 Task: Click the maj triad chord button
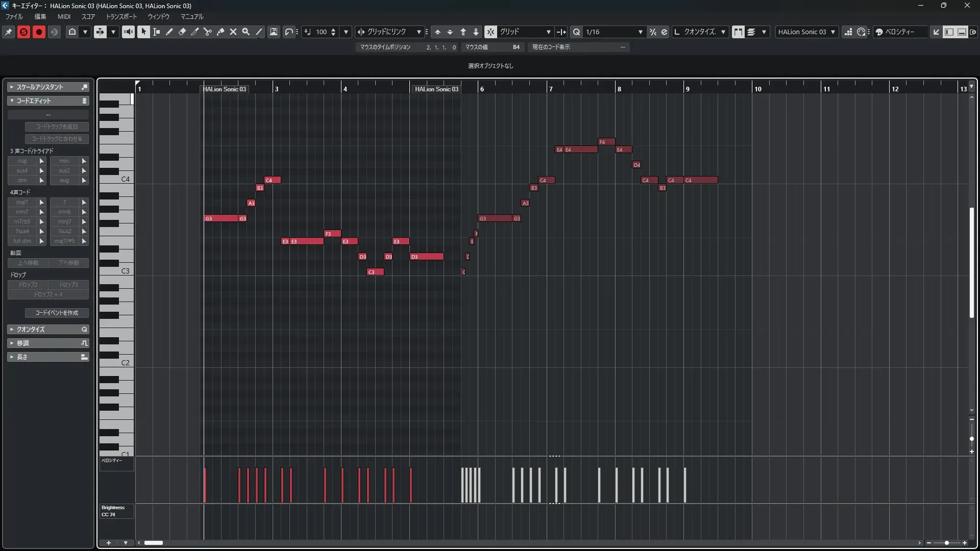[22, 161]
